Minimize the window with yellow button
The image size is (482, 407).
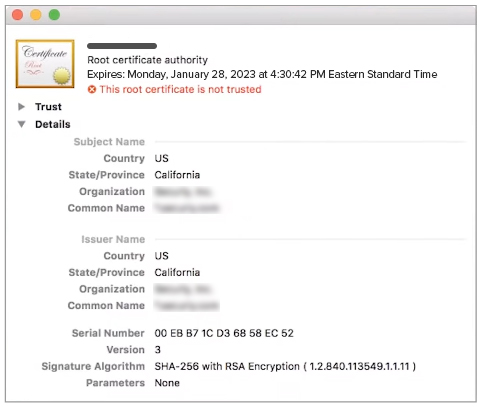[36, 15]
